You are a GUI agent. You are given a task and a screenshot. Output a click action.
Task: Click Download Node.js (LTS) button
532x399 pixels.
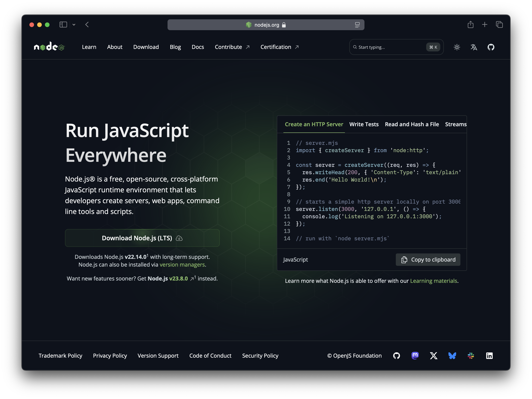[142, 238]
